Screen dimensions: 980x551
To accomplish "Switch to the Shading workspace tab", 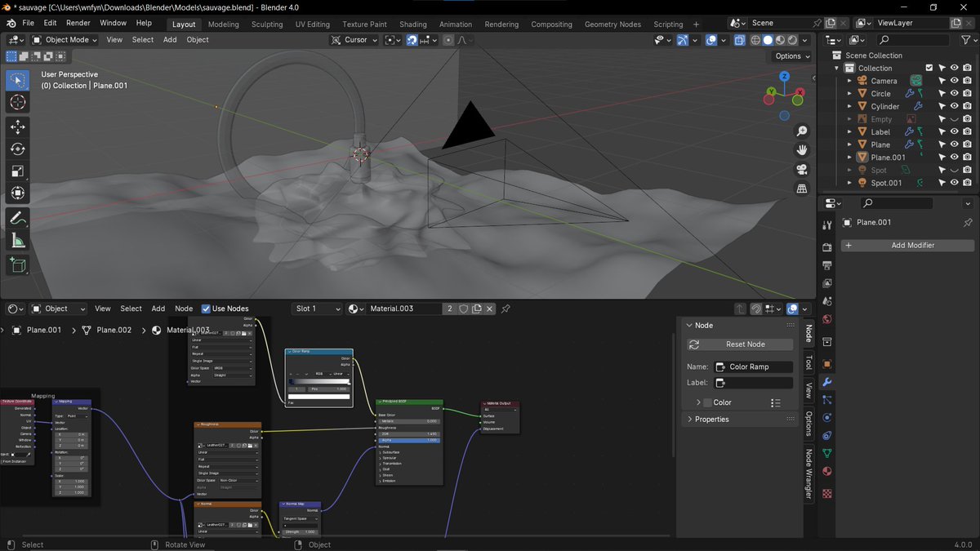I will click(x=413, y=24).
